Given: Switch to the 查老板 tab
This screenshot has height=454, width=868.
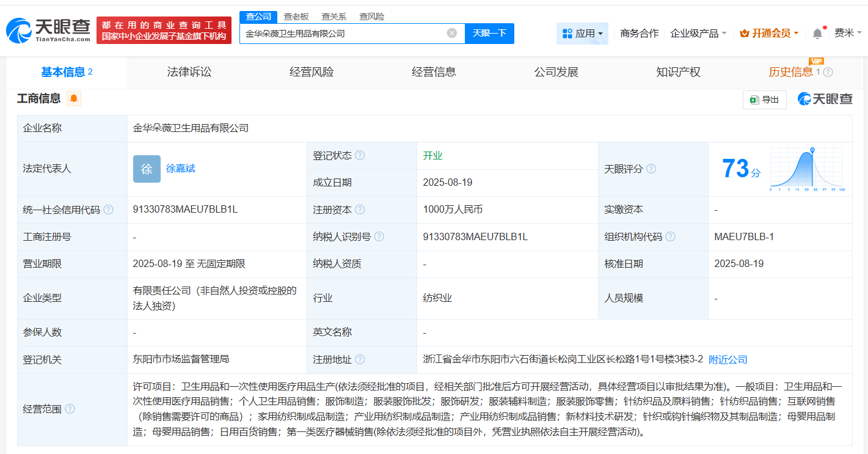Looking at the screenshot, I should coord(297,16).
